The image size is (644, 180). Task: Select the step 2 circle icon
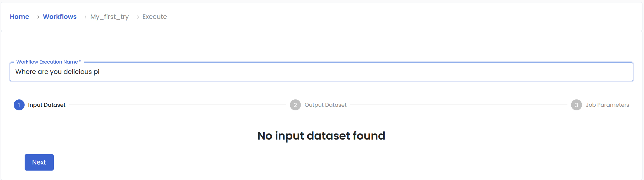295,105
